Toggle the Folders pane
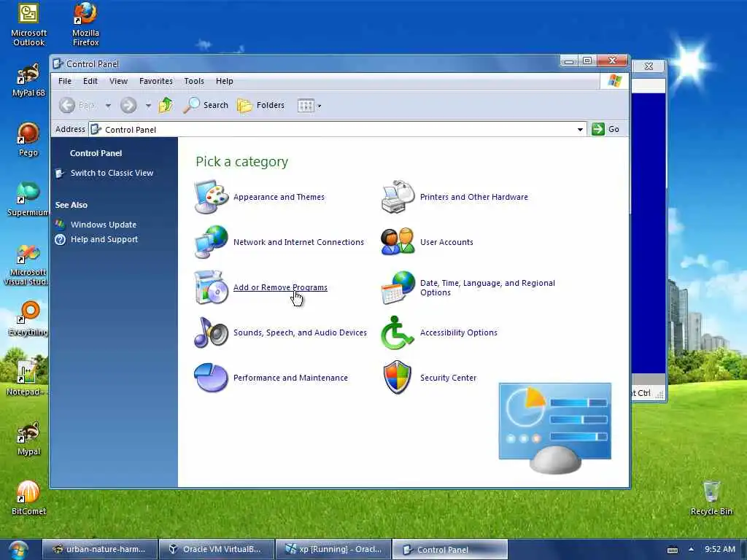The image size is (747, 560). (x=261, y=105)
